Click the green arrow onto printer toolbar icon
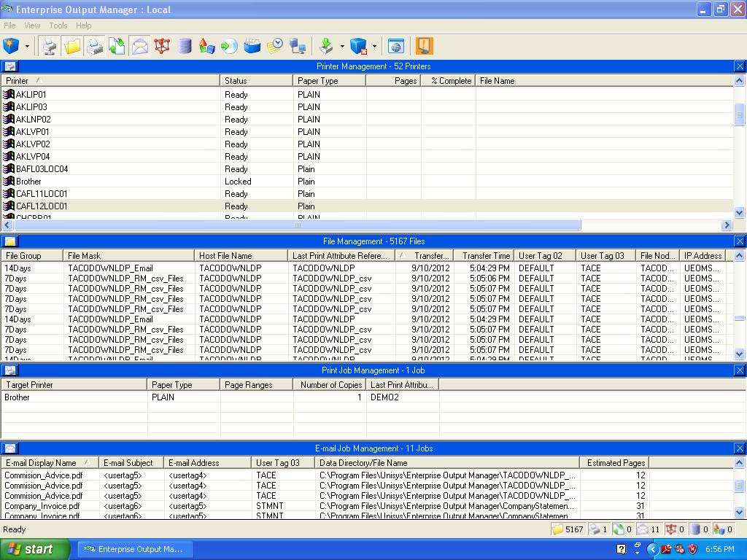The image size is (747, 560). [326, 46]
